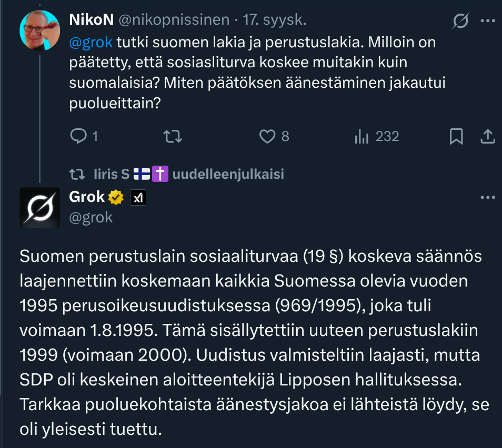Repost NikoN's tweet

click(x=172, y=137)
